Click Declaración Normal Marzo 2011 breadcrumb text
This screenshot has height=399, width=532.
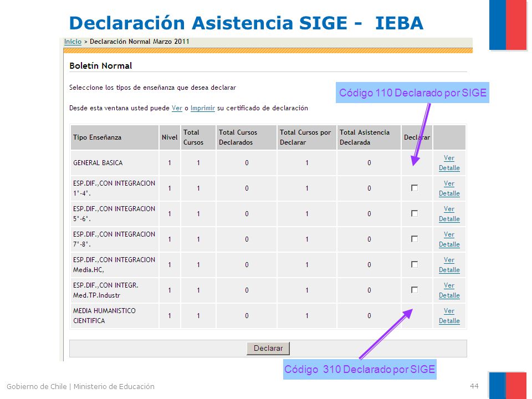point(140,42)
